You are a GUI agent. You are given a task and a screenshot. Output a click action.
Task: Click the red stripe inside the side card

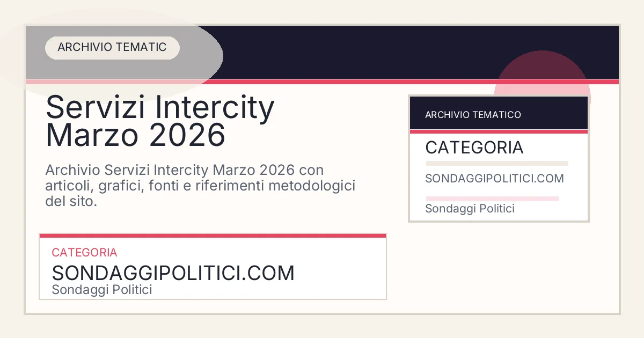[499, 131]
